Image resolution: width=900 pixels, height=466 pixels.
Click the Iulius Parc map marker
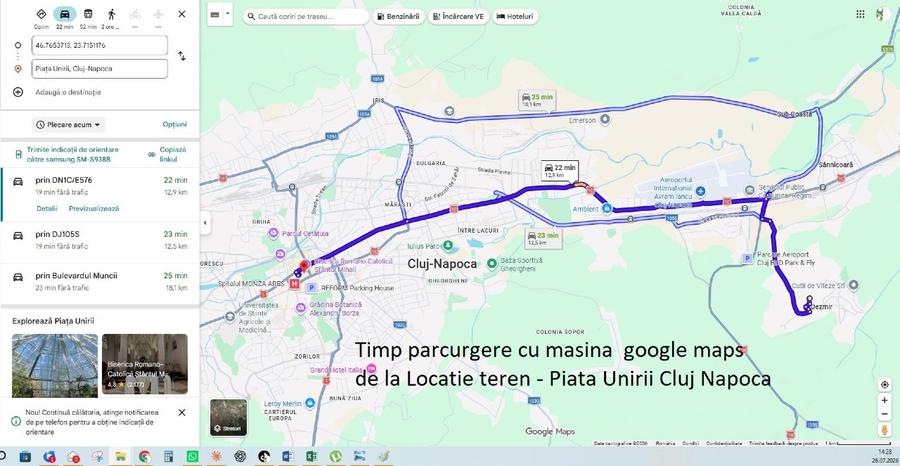(x=448, y=246)
